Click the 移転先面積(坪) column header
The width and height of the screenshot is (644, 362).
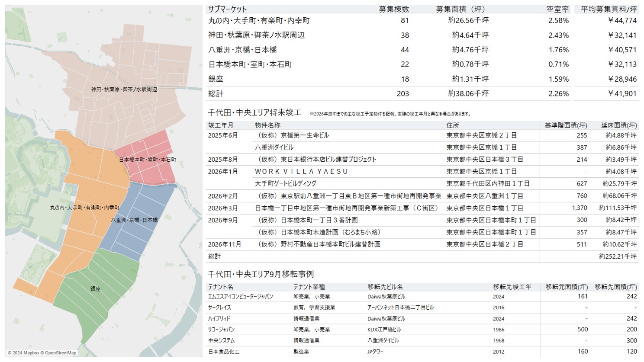click(x=616, y=287)
